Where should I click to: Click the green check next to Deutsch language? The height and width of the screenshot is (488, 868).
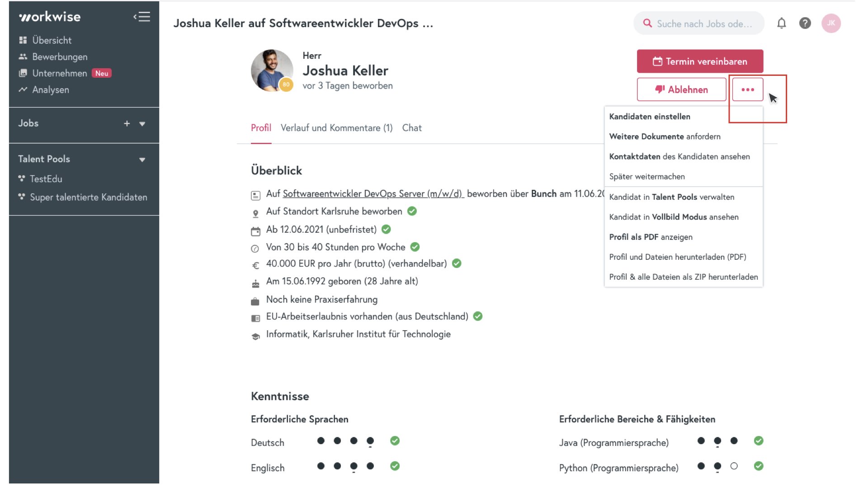coord(395,441)
